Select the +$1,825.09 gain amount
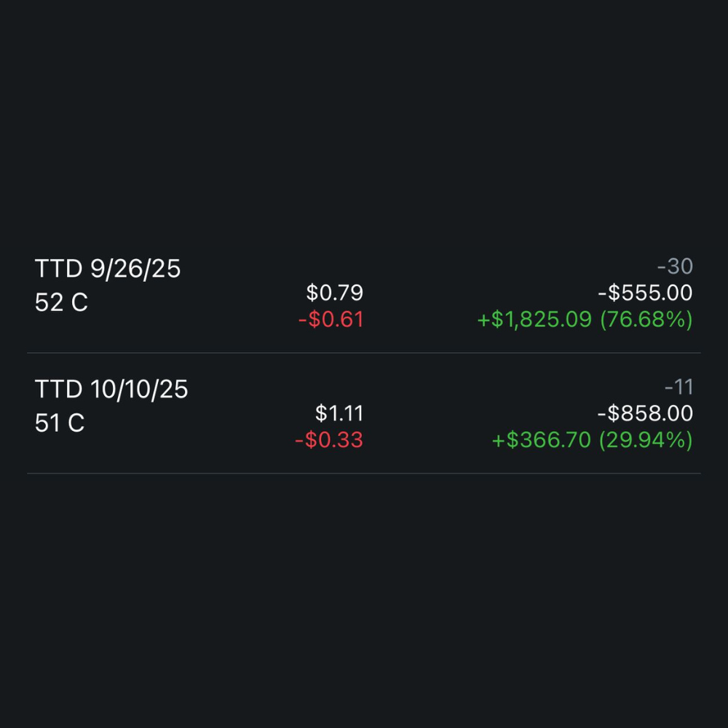The image size is (728, 728). (534, 320)
